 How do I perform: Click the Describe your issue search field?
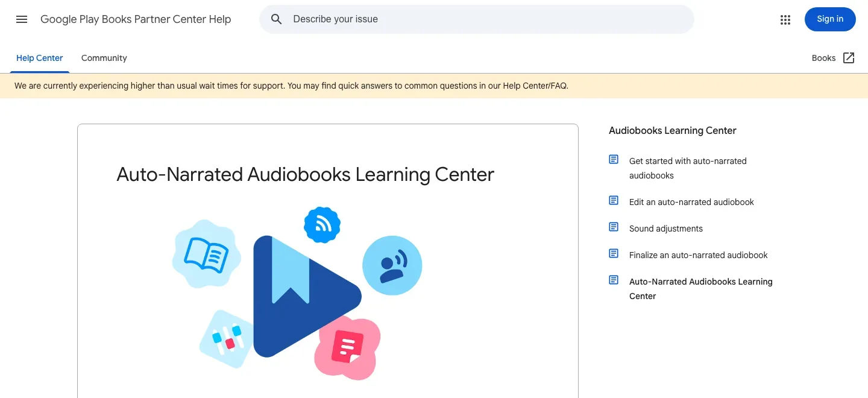tap(477, 19)
